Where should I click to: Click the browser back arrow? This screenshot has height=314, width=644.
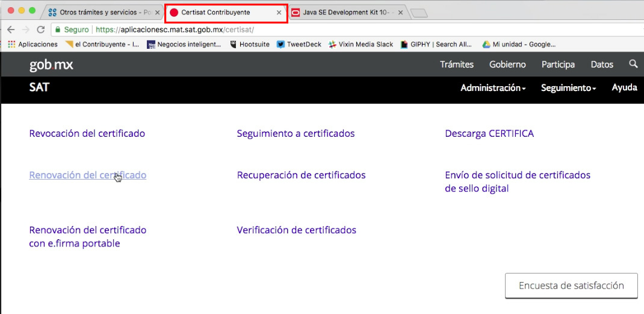coord(11,29)
